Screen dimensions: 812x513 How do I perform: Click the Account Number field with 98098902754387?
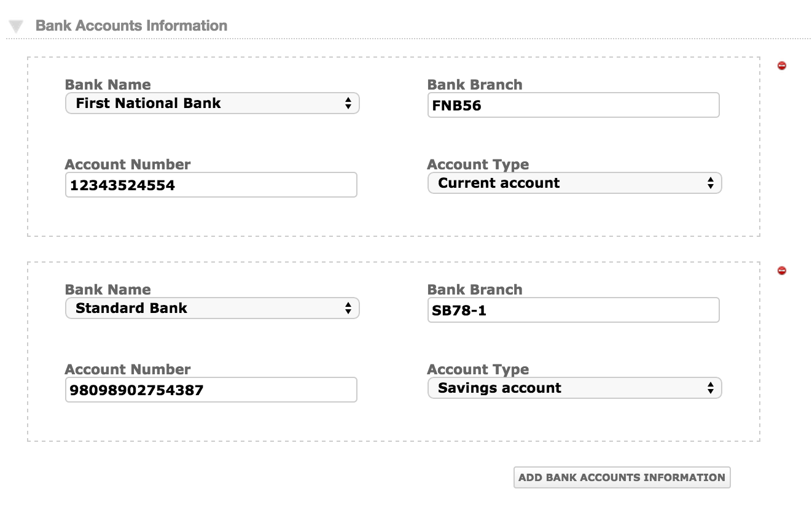(211, 390)
